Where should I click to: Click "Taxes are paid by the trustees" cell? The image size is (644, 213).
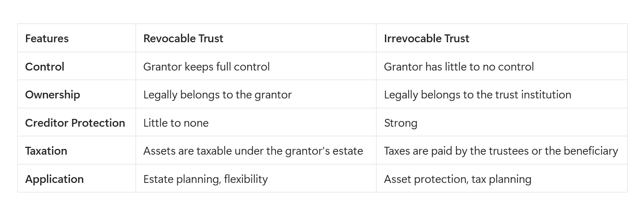[x=501, y=151]
